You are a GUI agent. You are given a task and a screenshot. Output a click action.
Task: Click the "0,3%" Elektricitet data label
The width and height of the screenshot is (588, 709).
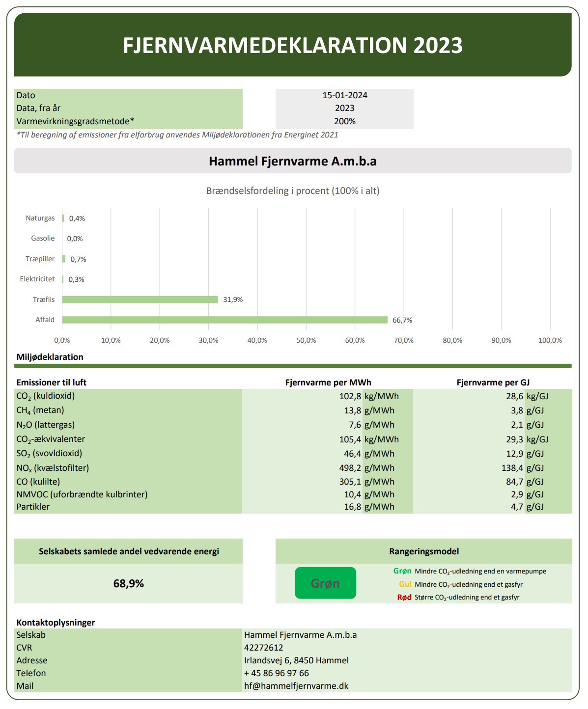point(77,279)
